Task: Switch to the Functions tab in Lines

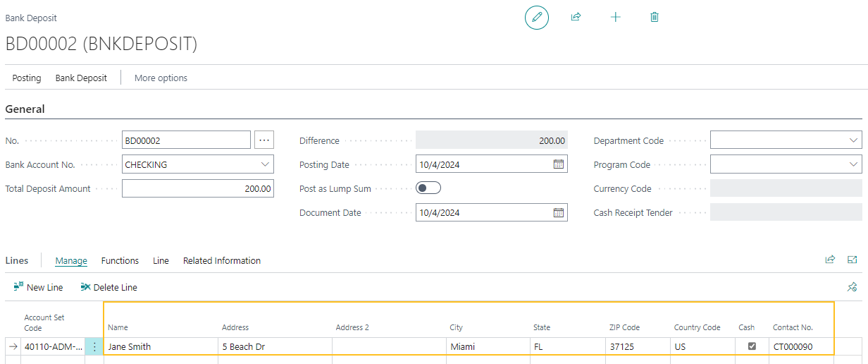Action: (x=120, y=261)
